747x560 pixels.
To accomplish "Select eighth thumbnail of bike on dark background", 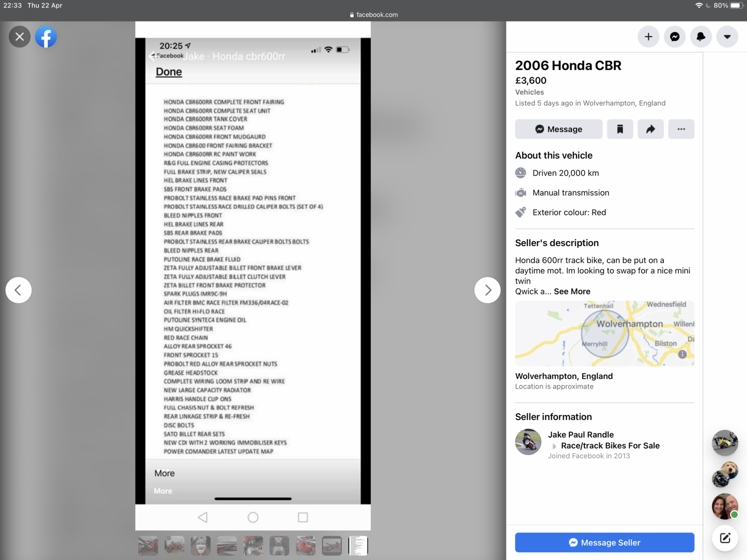I will click(x=331, y=546).
